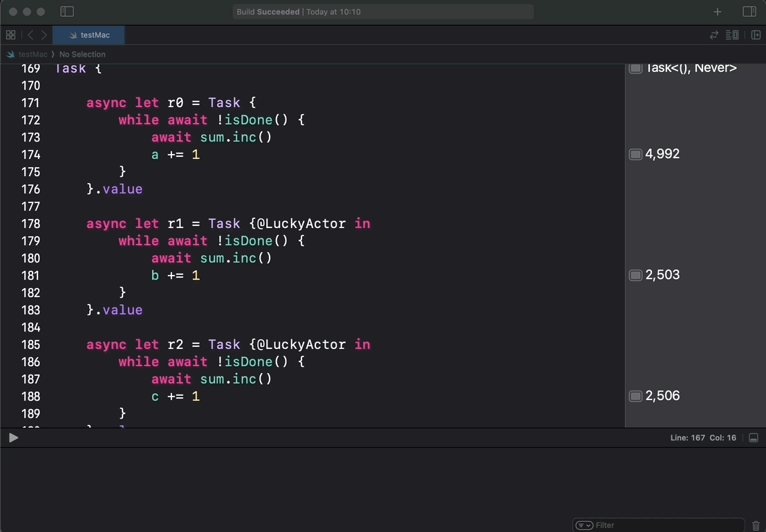Image resolution: width=766 pixels, height=532 pixels.
Task: Show result view for value 2,503
Action: click(635, 275)
